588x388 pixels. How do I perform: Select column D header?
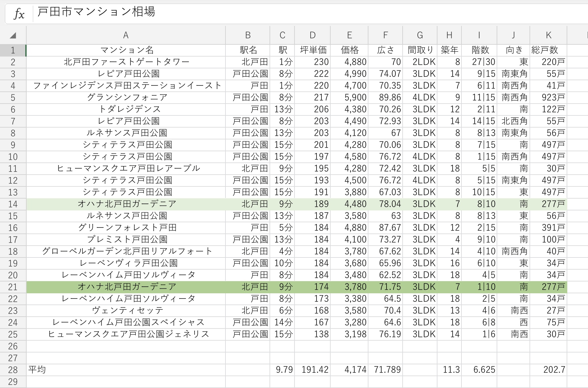pos(312,36)
